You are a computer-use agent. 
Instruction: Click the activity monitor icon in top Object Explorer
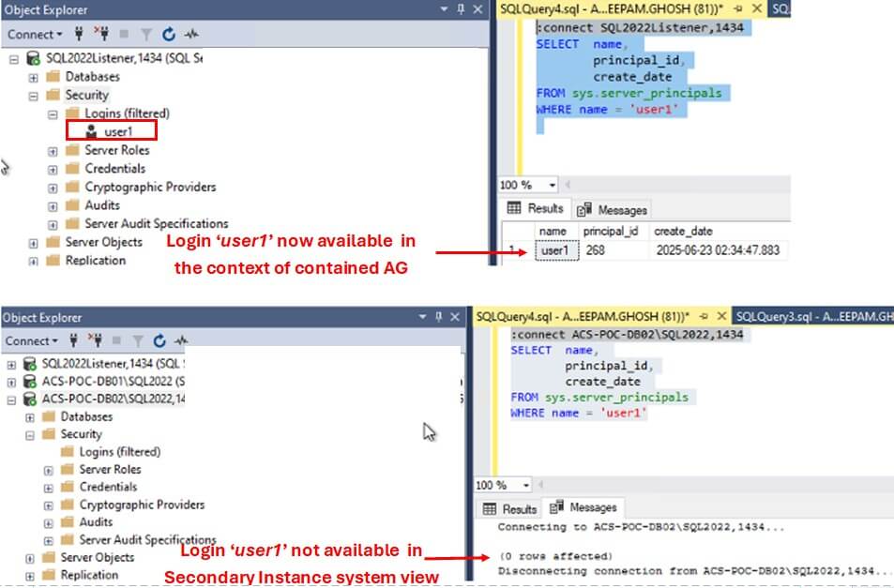pyautogui.click(x=191, y=35)
